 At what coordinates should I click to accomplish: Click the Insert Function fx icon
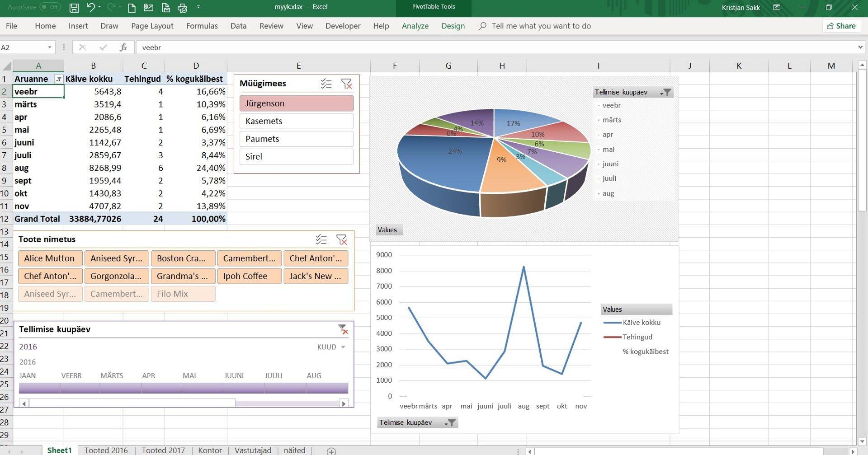[x=123, y=47]
